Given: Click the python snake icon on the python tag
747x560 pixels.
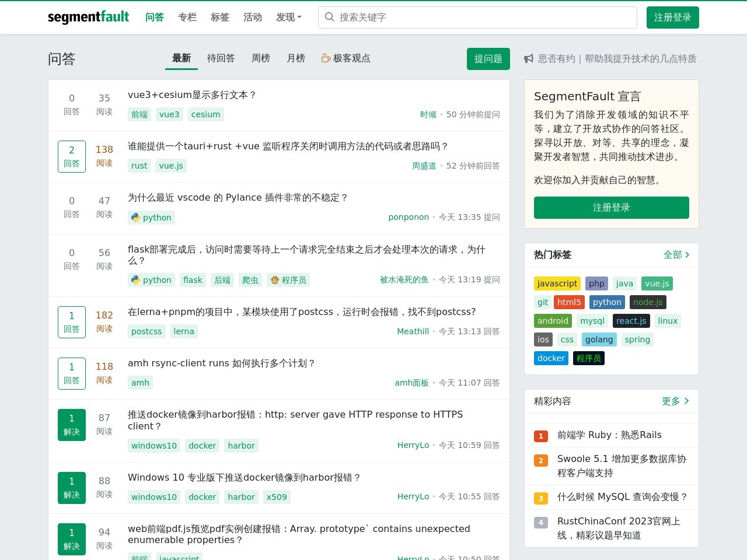Looking at the screenshot, I should 135,218.
